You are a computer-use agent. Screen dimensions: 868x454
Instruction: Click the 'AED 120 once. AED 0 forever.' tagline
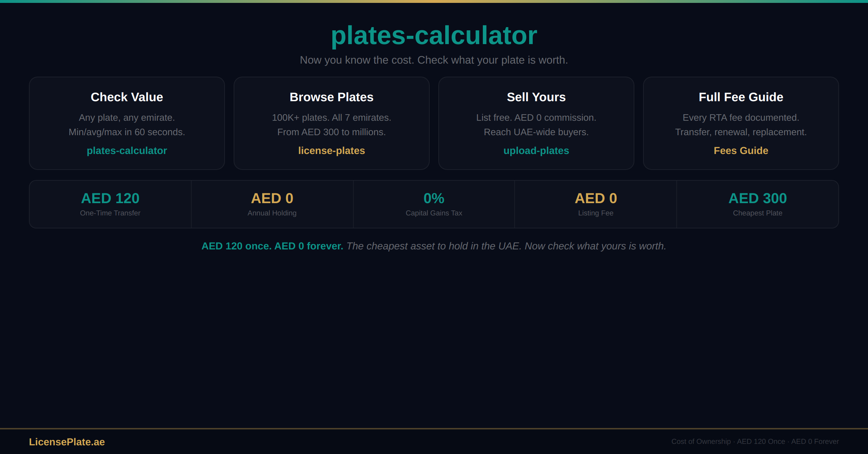point(272,246)
